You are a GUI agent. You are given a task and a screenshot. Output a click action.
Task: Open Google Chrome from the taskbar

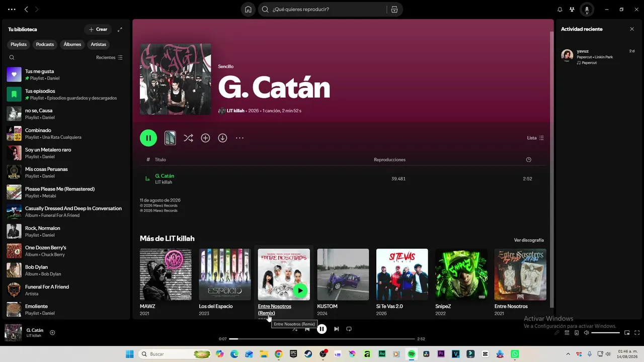(x=278, y=354)
